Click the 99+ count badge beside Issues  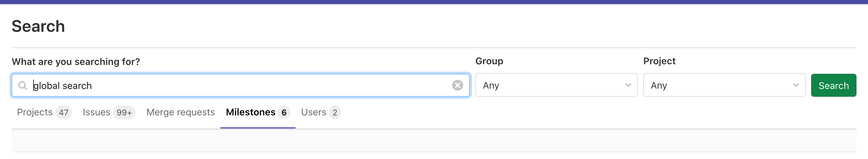tap(124, 113)
